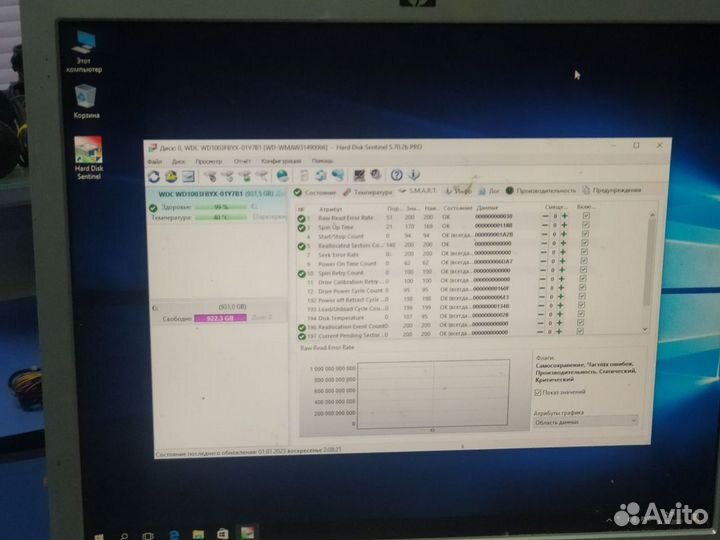Image resolution: width=720 pixels, height=540 pixels.
Task: Click the dark monitor toolbar icon
Action: tap(359, 175)
